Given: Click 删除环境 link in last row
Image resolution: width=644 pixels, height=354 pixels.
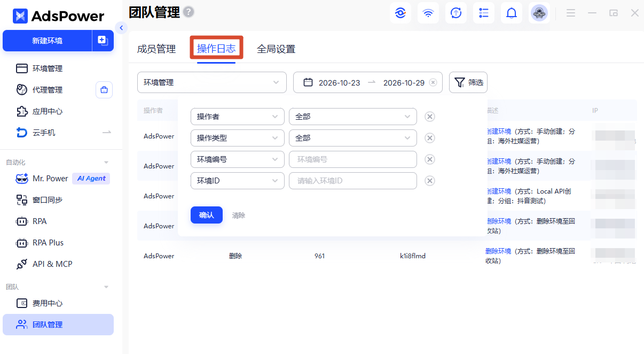Looking at the screenshot, I should coord(499,251).
